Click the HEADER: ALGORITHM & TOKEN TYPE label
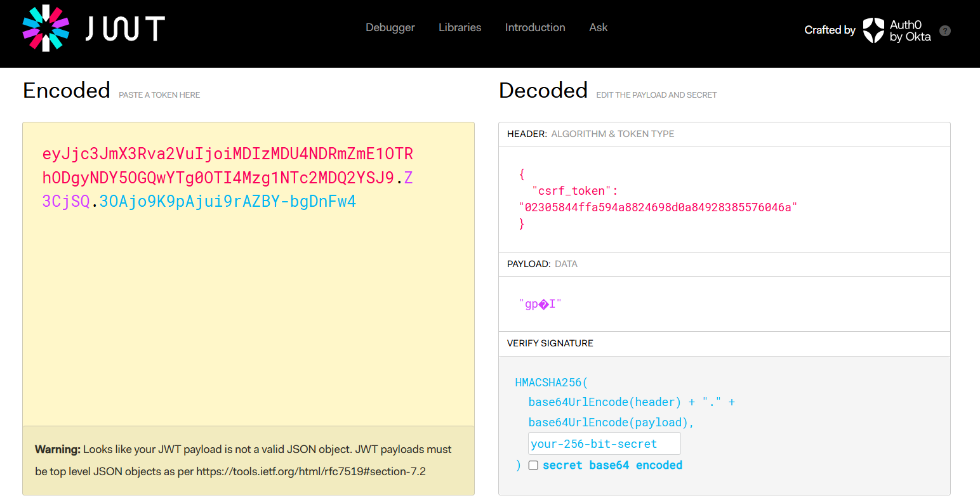Image resolution: width=980 pixels, height=498 pixels. [x=590, y=134]
